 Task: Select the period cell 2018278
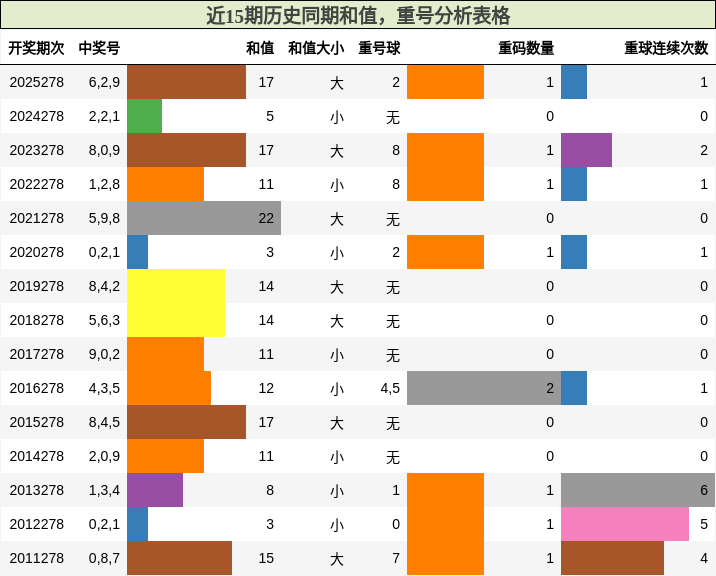[x=37, y=320]
